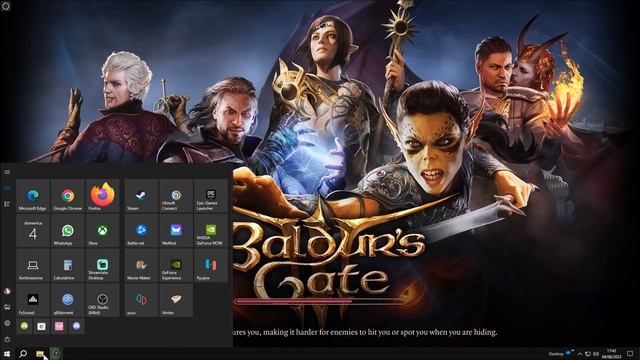Click the Windows Start button

[x=7, y=353]
